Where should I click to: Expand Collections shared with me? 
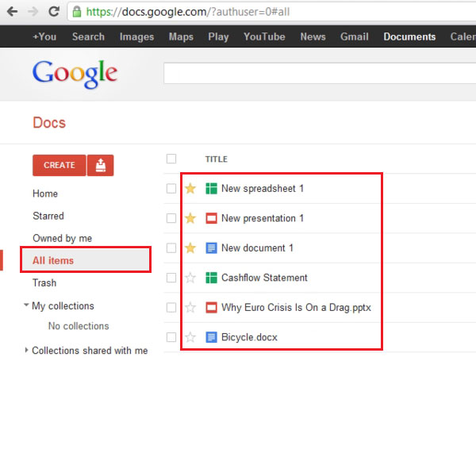[26, 350]
